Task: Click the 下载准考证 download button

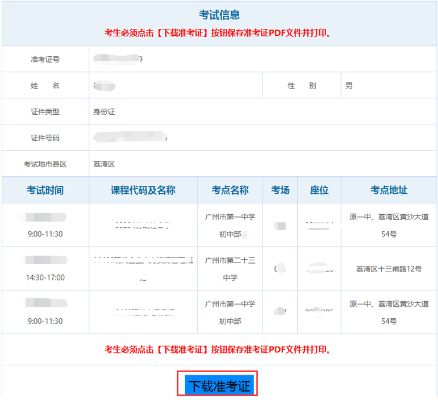Action: pos(219,385)
